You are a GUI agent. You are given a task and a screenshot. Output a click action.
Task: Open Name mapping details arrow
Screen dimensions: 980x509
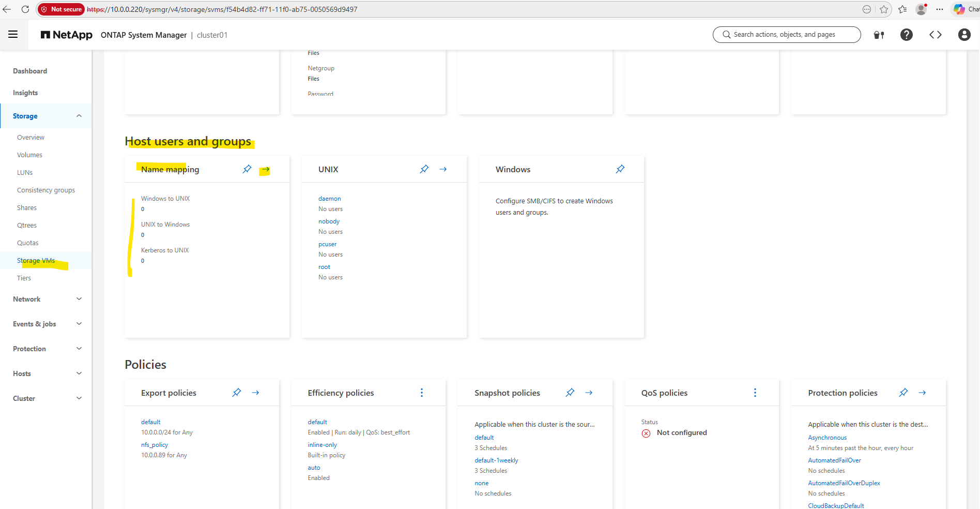point(265,170)
